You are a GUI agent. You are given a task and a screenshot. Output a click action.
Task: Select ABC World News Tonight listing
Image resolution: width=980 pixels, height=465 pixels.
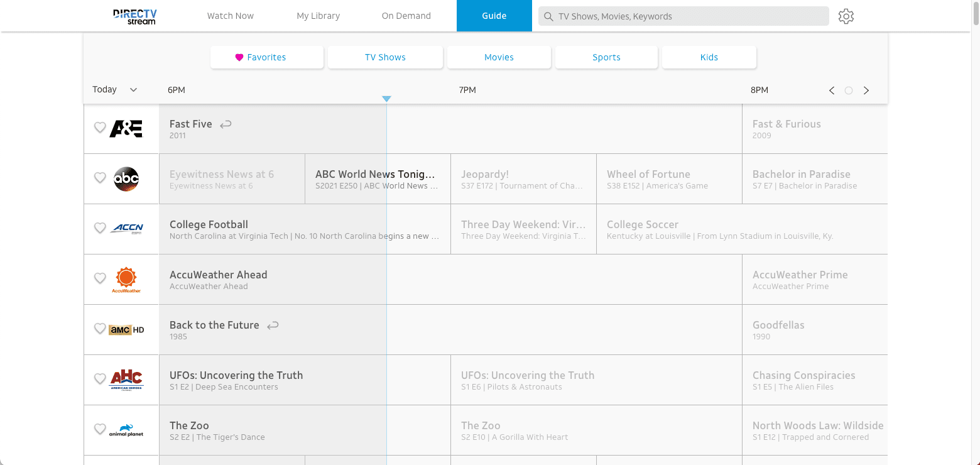pos(378,179)
